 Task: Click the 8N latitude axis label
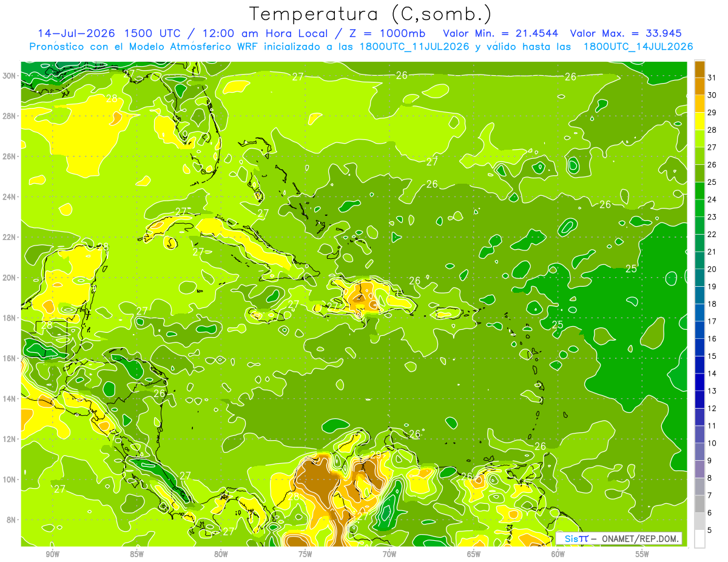tap(12, 520)
